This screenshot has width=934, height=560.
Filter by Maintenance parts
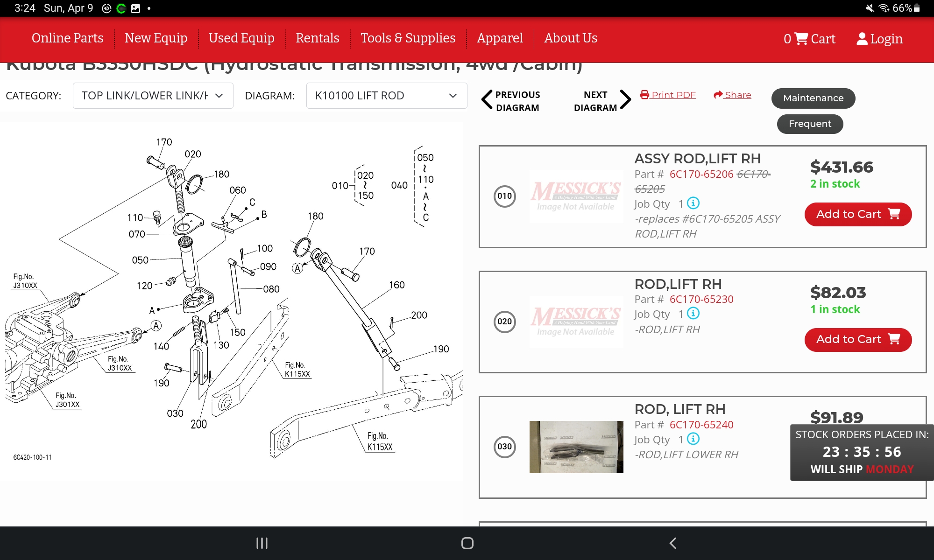coord(813,98)
